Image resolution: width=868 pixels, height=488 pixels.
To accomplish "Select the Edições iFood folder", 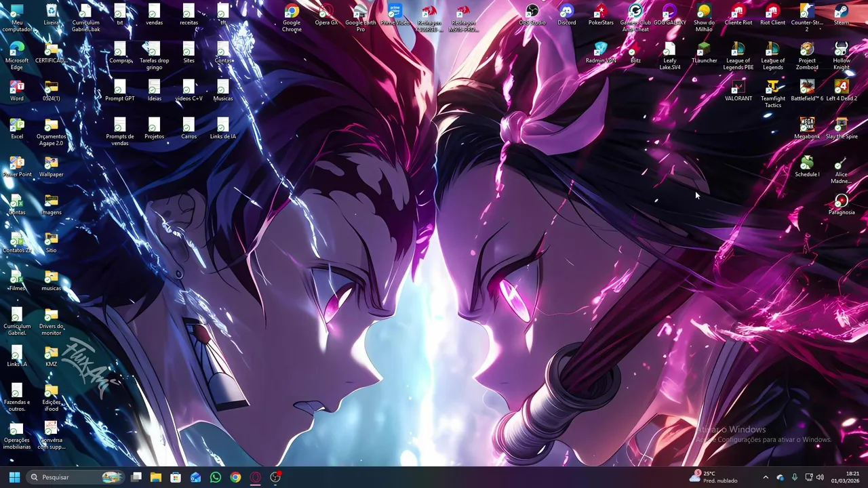I will point(52,398).
